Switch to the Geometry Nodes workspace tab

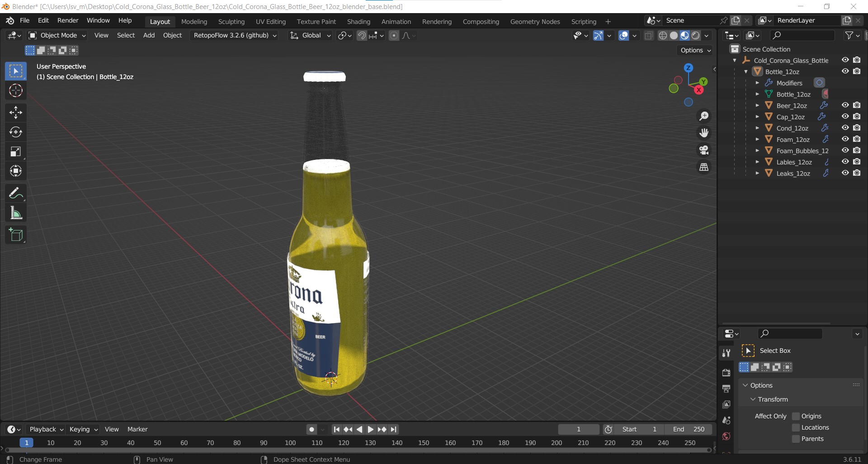pos(535,22)
